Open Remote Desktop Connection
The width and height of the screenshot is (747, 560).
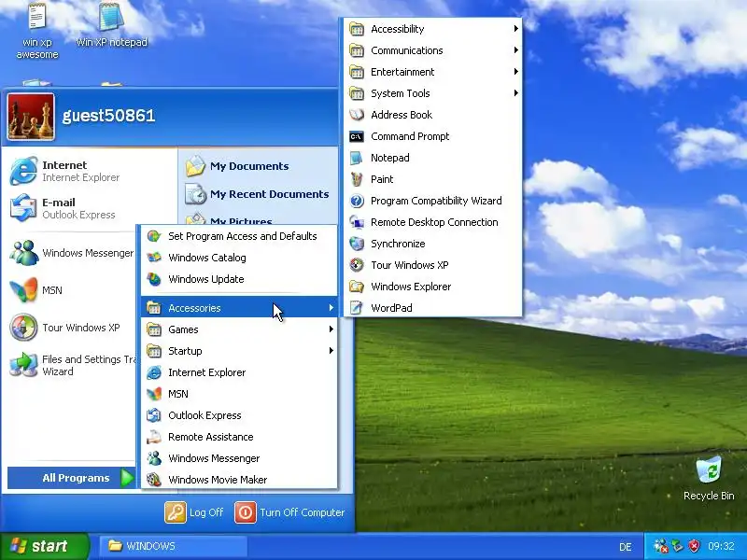click(433, 222)
